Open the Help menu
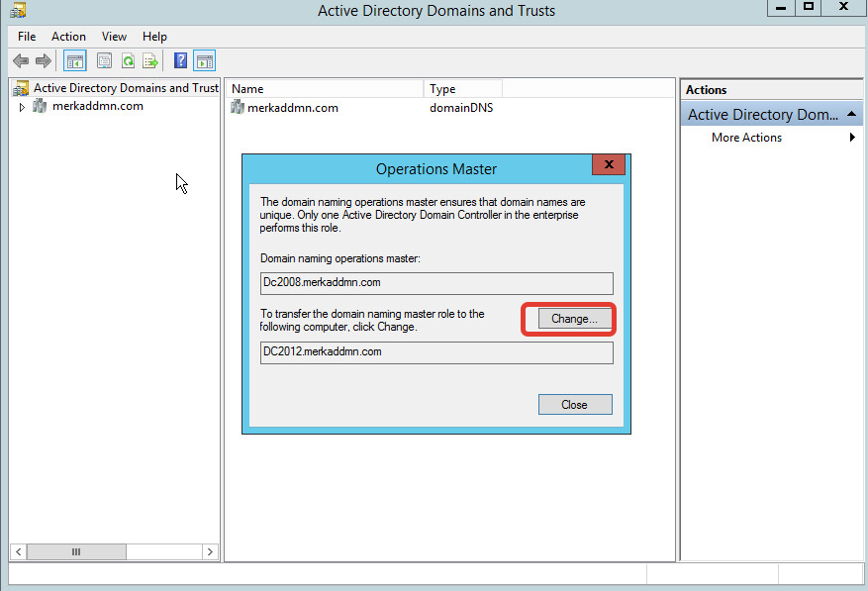868x591 pixels. (154, 37)
